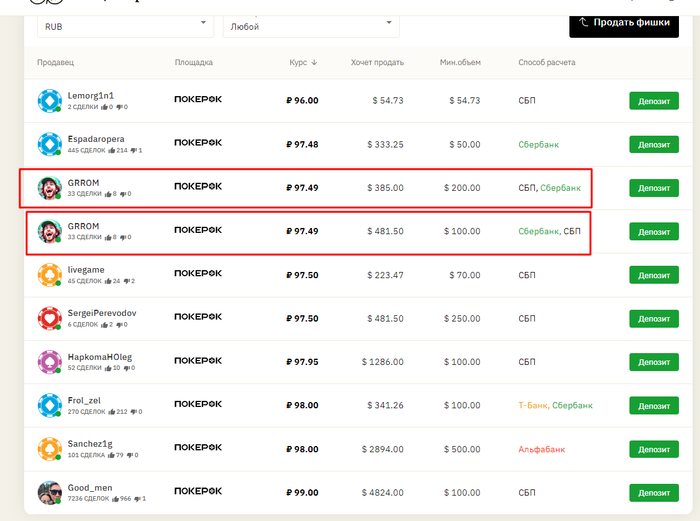Viewport: 700px width, 521px height.
Task: Open the RUB currency dropdown
Action: pos(124,26)
